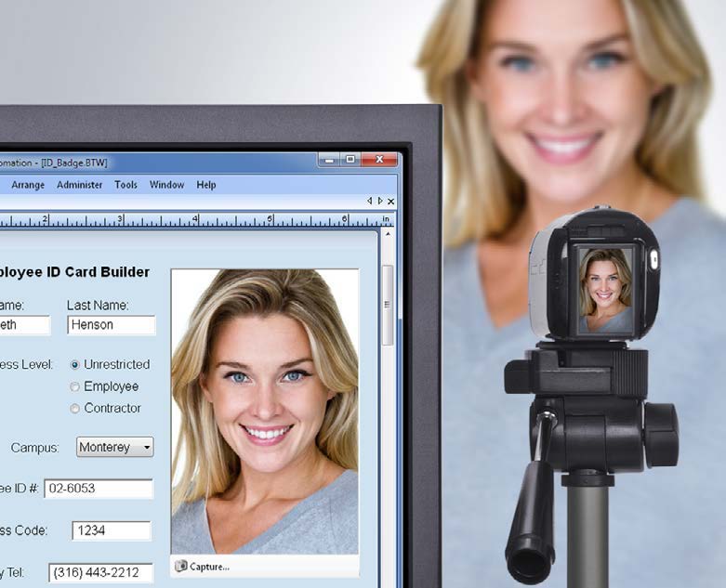Click the Capture... button label
Viewport: 726px width, 588px height.
(x=210, y=566)
